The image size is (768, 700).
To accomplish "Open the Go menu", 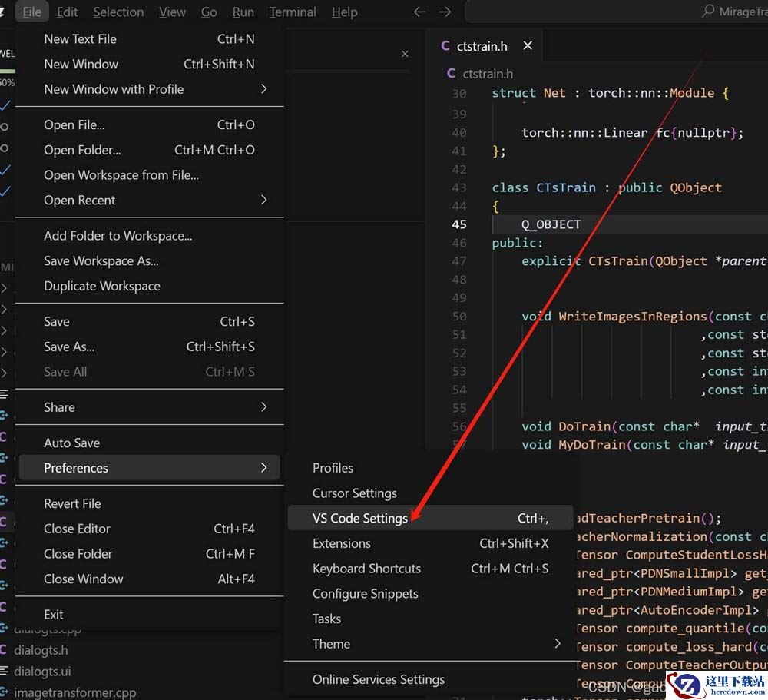I will 209,12.
